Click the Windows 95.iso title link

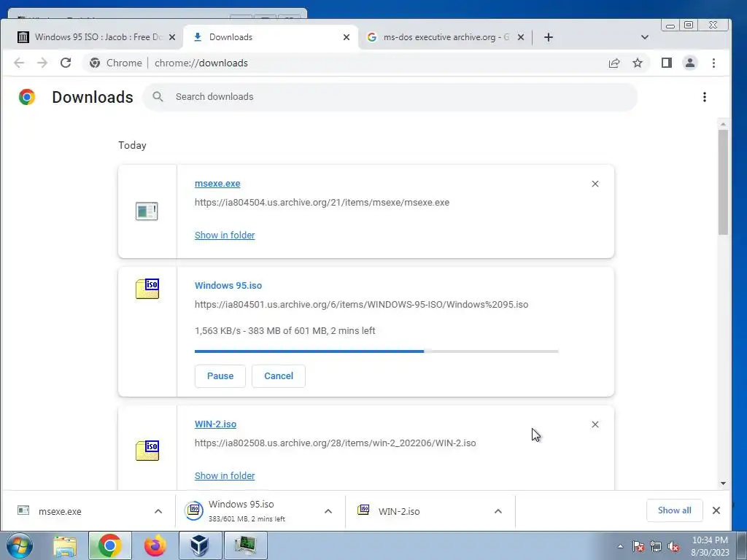tap(228, 286)
